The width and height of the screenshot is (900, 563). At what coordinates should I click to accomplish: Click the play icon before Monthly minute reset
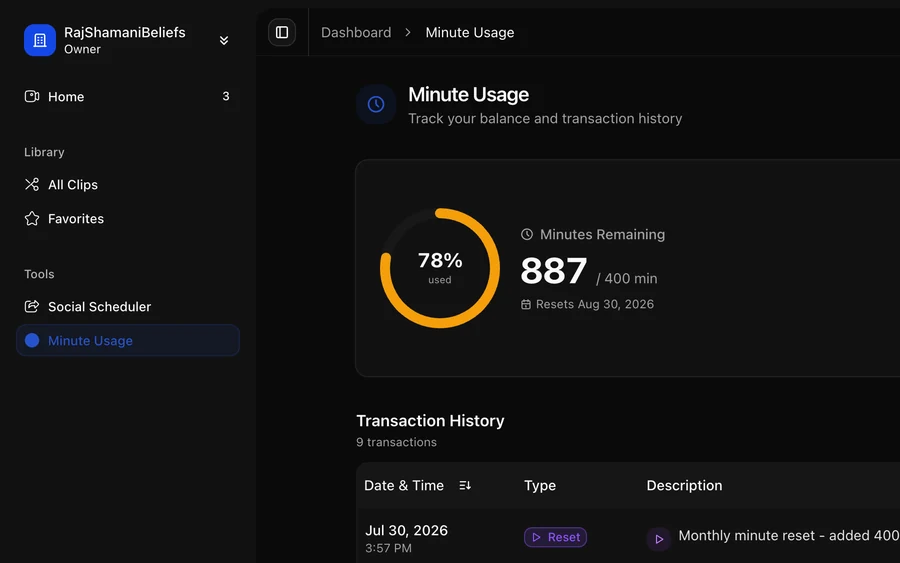pyautogui.click(x=659, y=539)
